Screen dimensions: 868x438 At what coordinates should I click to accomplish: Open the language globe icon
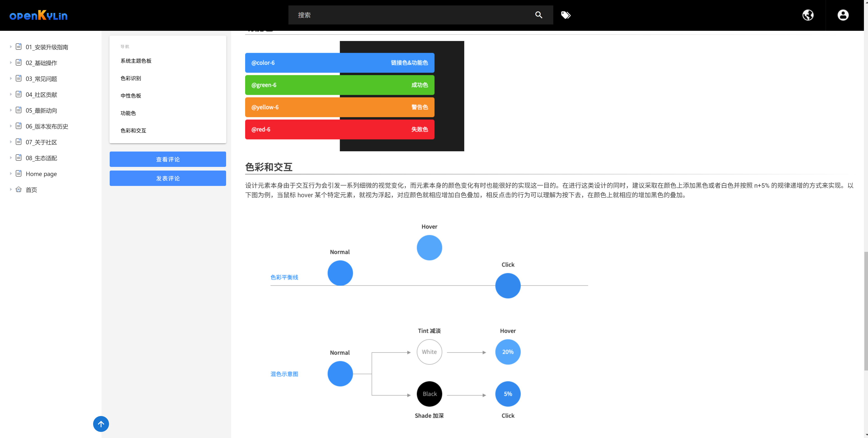click(808, 15)
